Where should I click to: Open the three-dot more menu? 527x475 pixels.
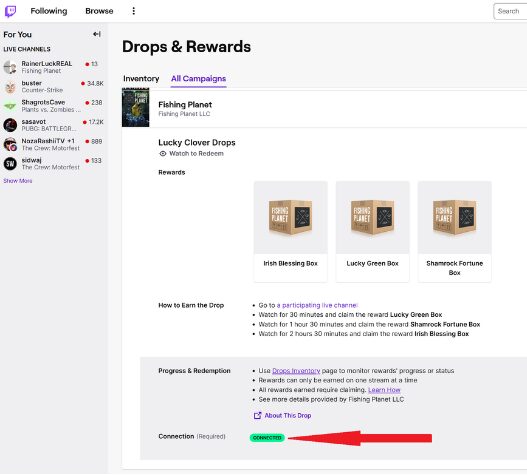(x=133, y=11)
